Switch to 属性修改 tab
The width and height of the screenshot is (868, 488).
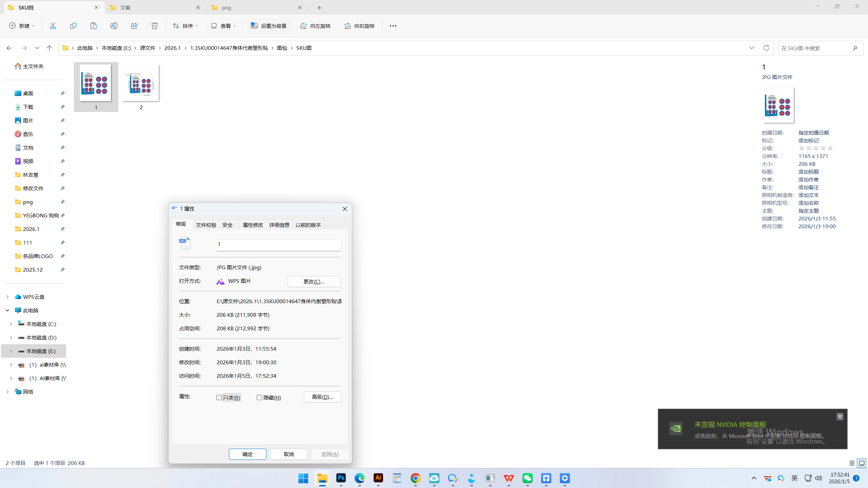(253, 225)
